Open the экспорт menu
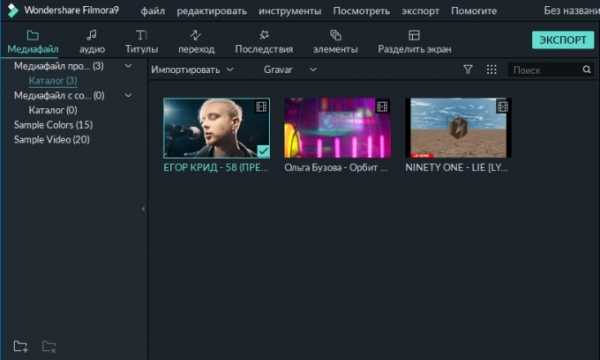Screen dimensions: 600x360 click(420, 11)
